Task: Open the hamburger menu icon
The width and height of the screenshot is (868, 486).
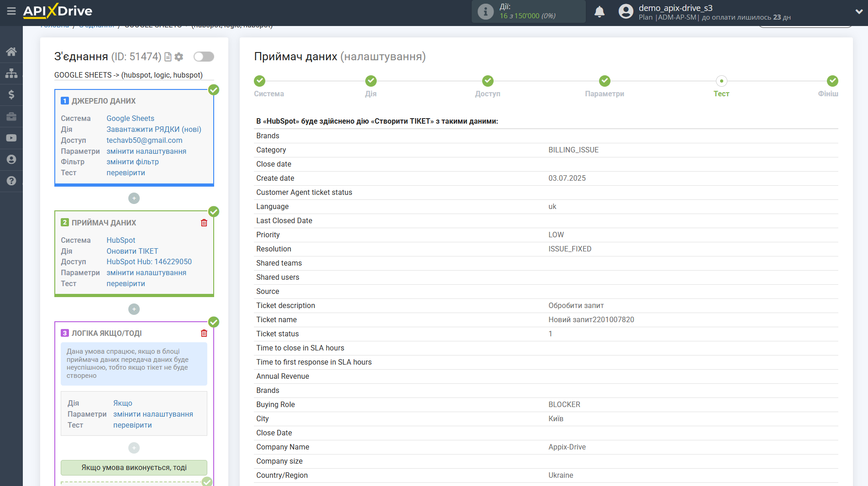Action: click(x=11, y=11)
